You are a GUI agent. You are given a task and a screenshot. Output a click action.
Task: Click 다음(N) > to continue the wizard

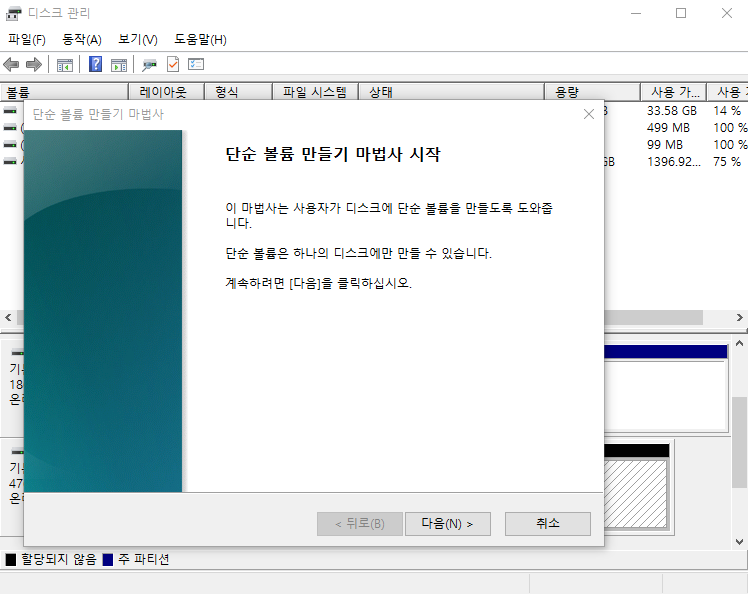point(447,524)
